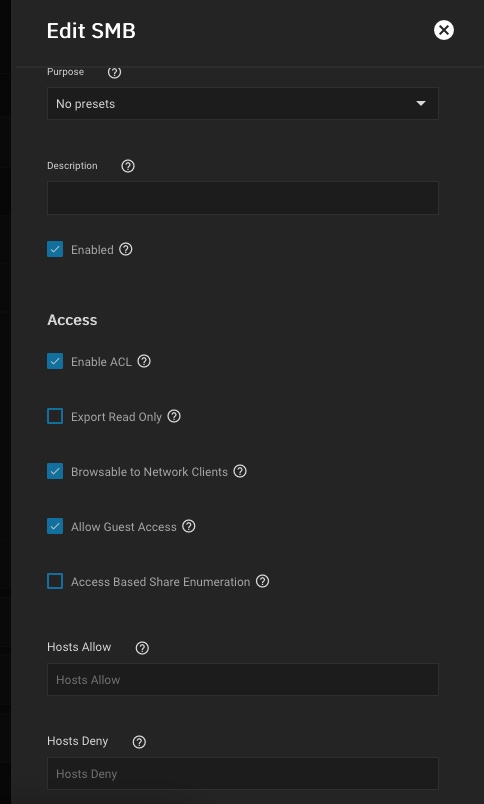Show help for Enable ACL option

click(x=144, y=361)
